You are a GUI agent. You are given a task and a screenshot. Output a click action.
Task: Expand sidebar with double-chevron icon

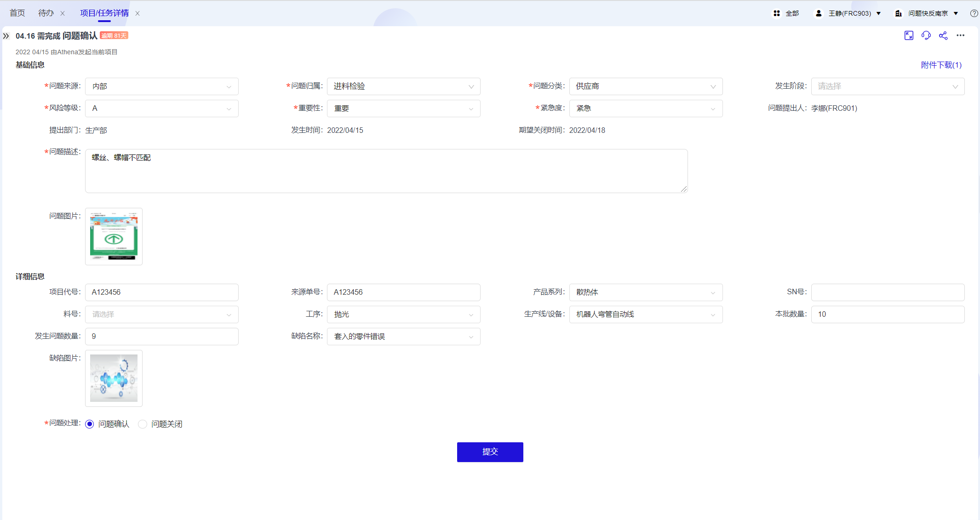6,36
